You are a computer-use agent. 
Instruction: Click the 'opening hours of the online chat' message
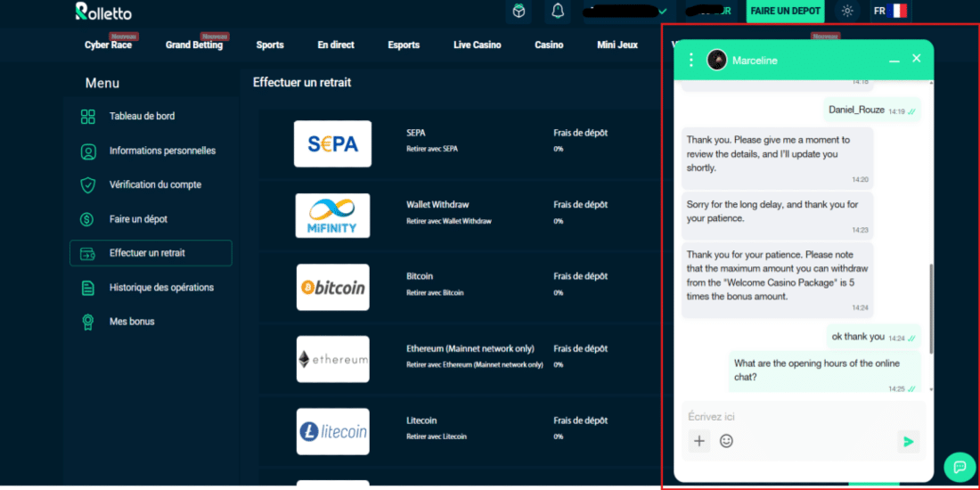[x=825, y=372]
